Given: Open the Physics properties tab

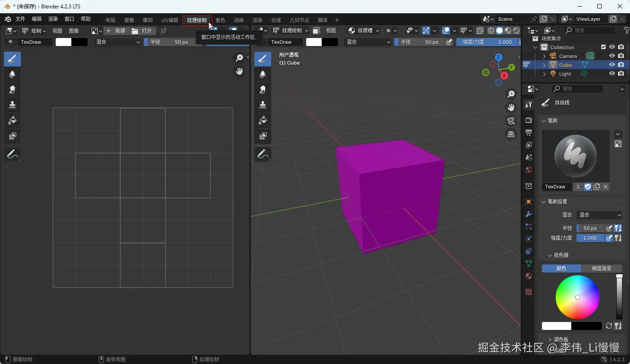Looking at the screenshot, I should (x=528, y=239).
